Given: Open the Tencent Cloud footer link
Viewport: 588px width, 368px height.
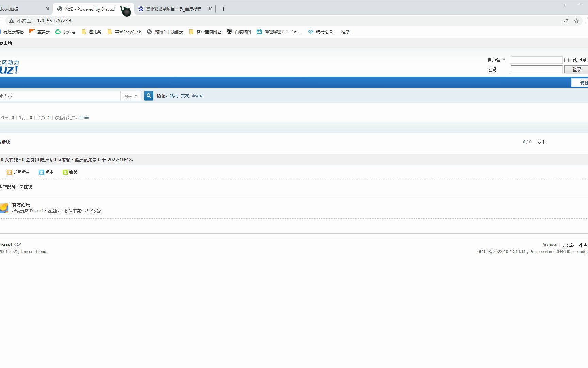Looking at the screenshot, I should click(x=34, y=252).
